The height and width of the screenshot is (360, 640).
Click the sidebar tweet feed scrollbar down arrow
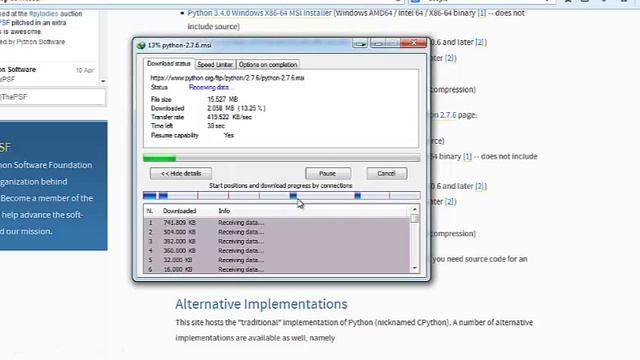point(103,81)
